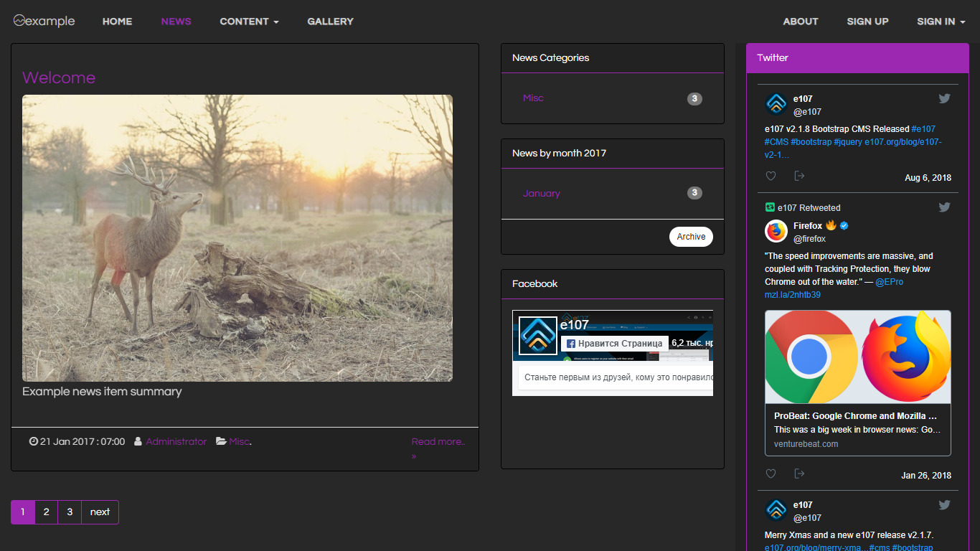Screen dimensions: 980x551
Task: Click Twitter bird icon on Firefox retweet
Action: click(944, 207)
